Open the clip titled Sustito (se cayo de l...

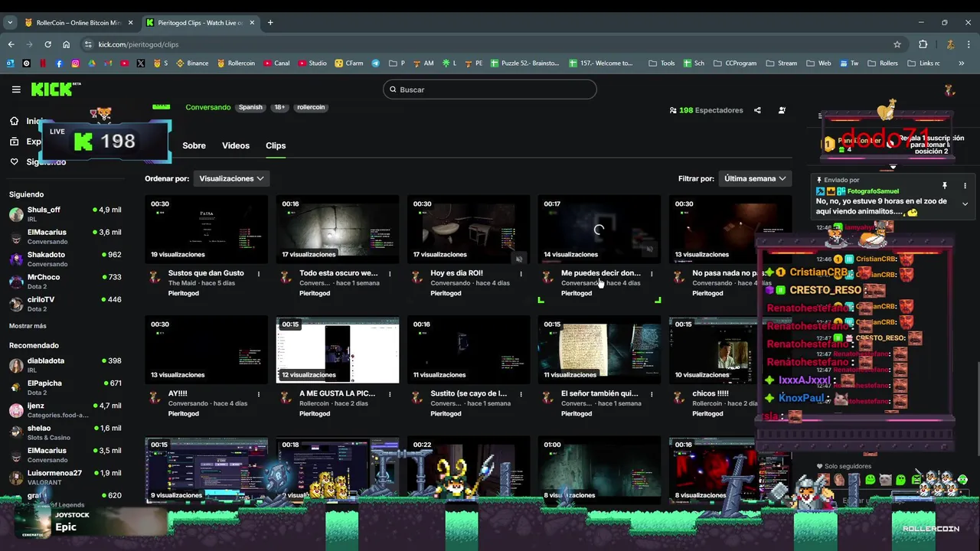(469, 393)
